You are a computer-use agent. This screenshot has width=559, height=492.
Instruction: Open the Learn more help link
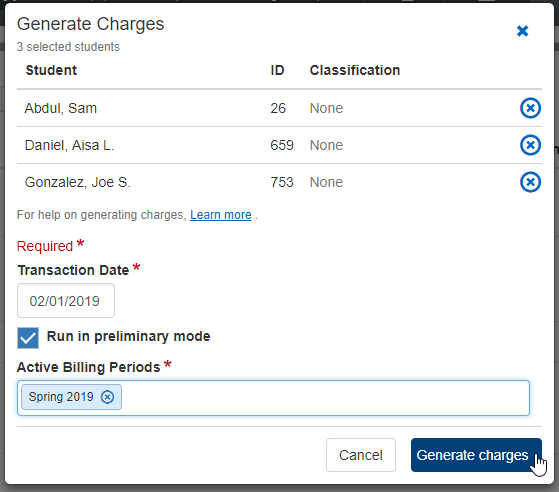point(221,215)
